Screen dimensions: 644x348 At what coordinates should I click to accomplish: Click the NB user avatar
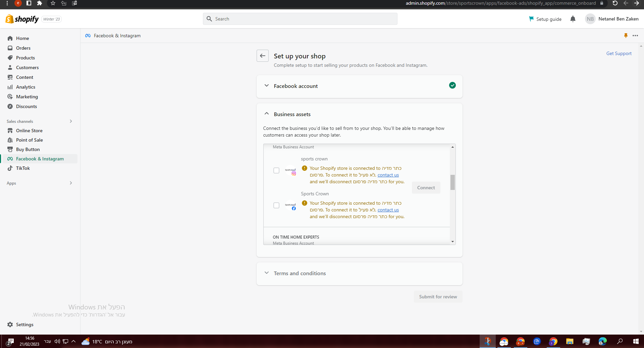590,19
